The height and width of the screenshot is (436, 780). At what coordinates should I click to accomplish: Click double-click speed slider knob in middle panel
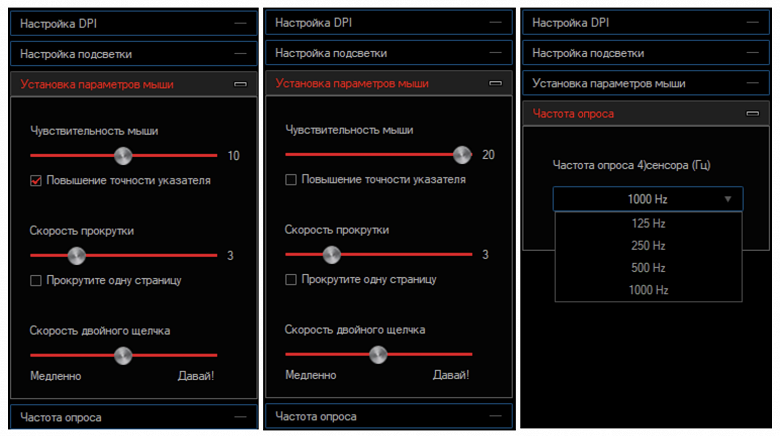[378, 354]
